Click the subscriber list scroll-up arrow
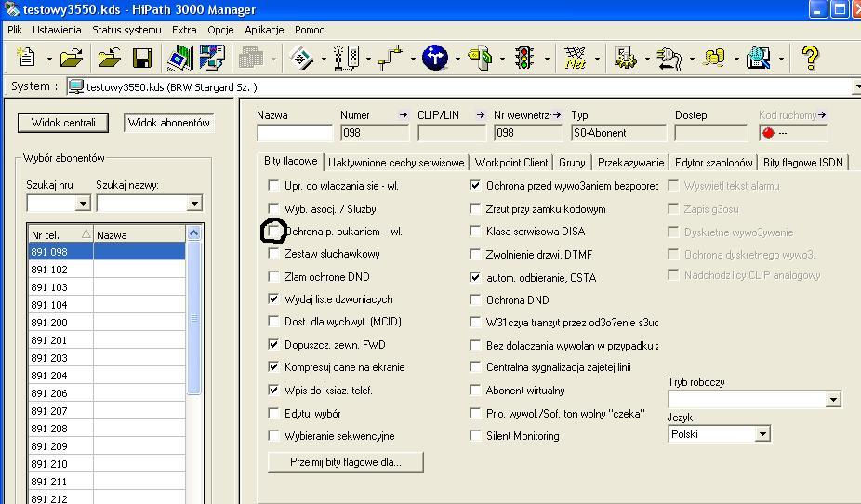The width and height of the screenshot is (861, 504). point(193,233)
